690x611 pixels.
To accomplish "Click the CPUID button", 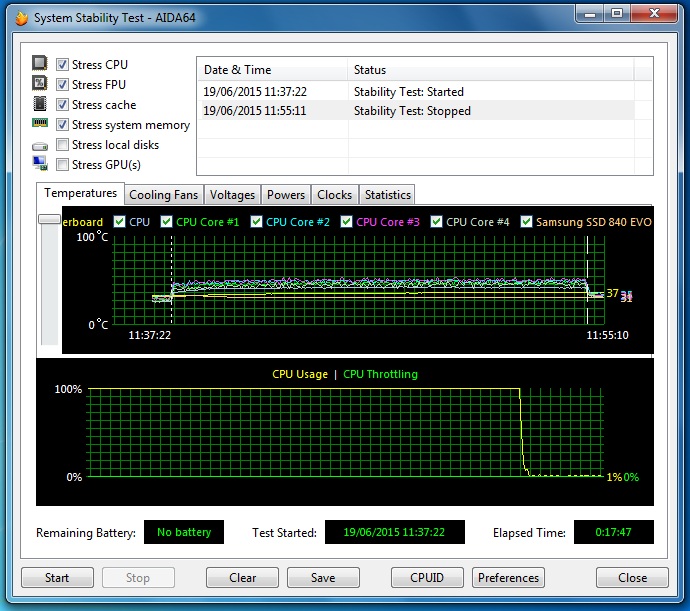I will pos(428,577).
